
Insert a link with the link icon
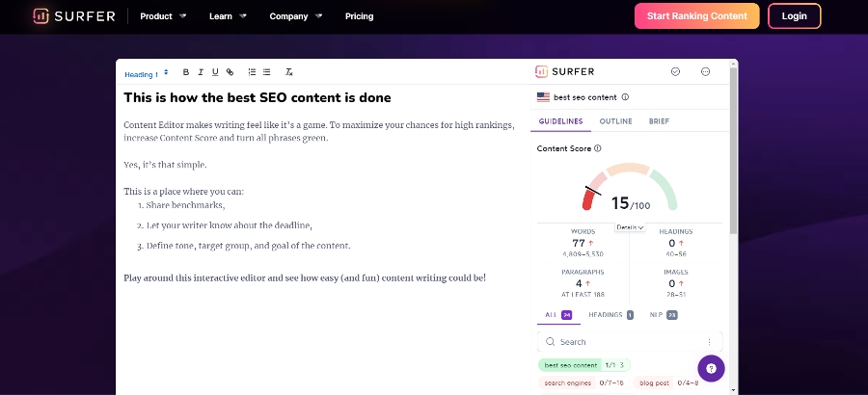pos(231,72)
